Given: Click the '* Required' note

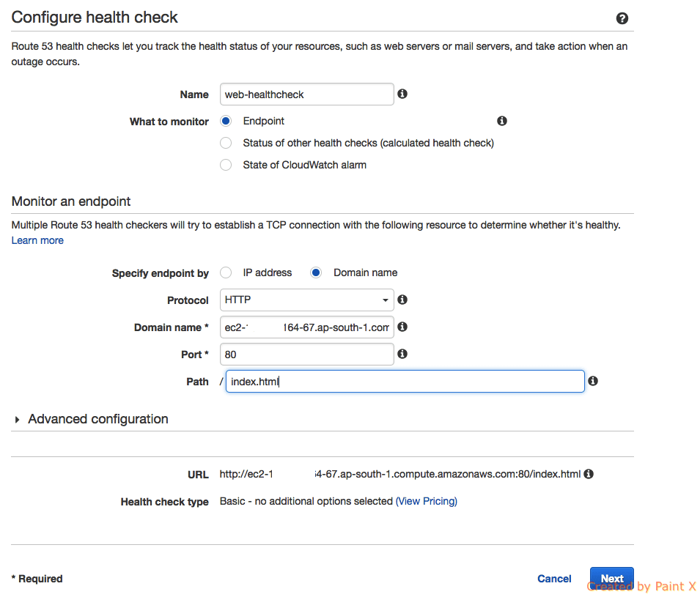Looking at the screenshot, I should [37, 579].
